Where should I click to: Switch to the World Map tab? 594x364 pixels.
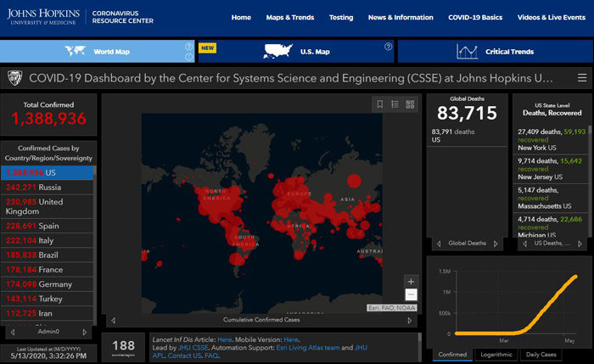click(x=98, y=51)
